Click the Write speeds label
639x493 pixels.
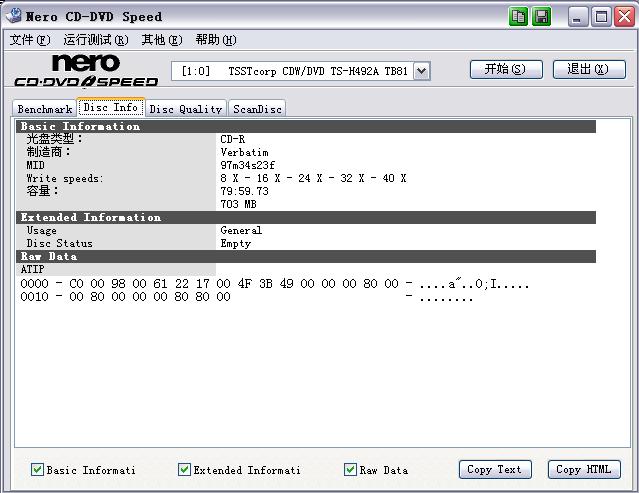pos(65,178)
